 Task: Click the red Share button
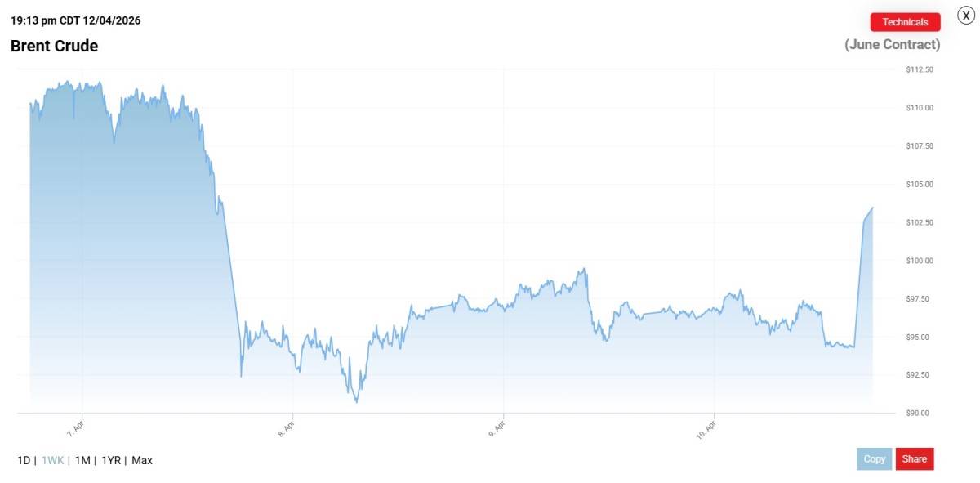[914, 459]
